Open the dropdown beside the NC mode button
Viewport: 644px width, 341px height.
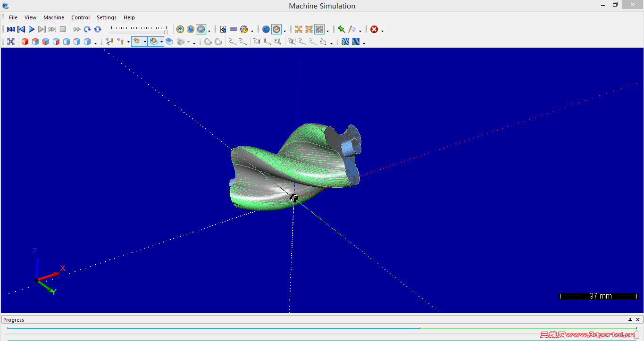(209, 30)
